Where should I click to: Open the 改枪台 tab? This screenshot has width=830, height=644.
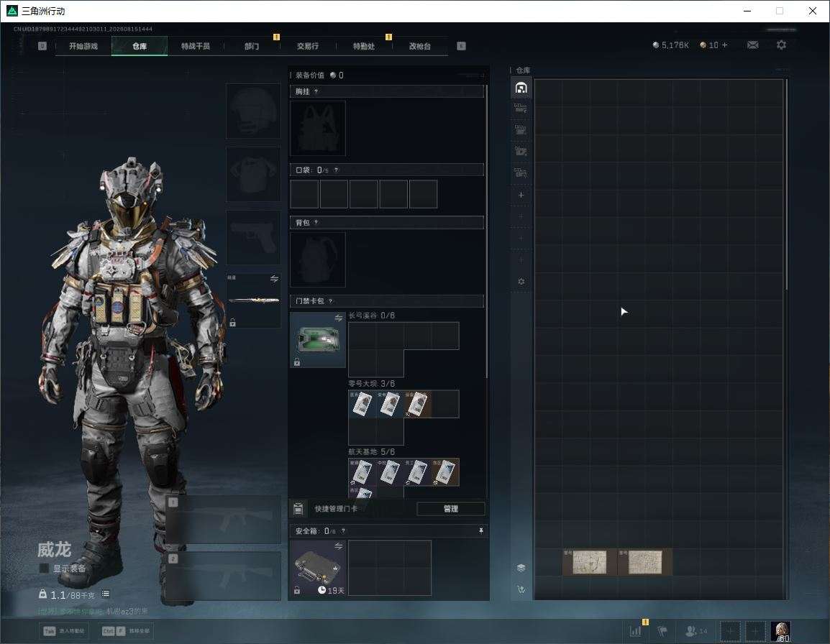tap(420, 46)
